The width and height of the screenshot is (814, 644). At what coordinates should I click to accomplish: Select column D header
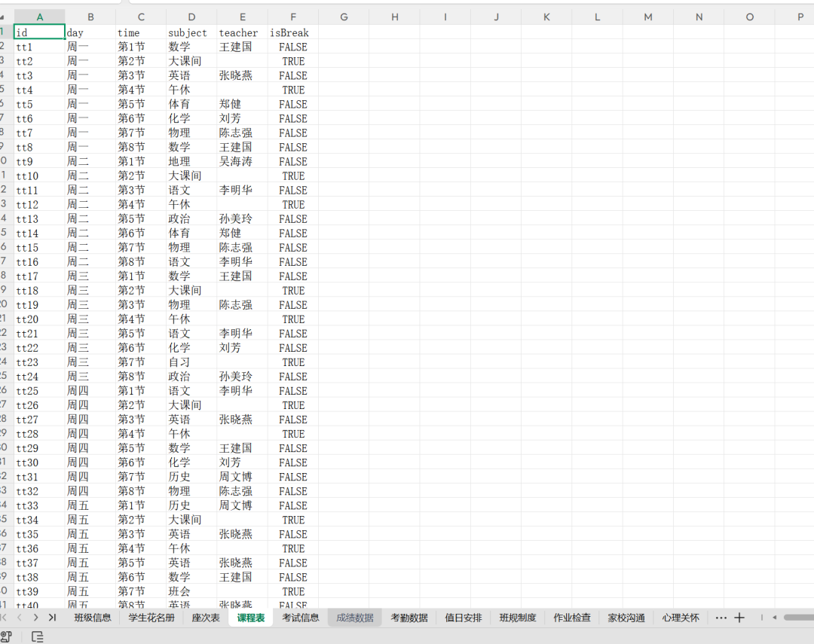tap(191, 17)
